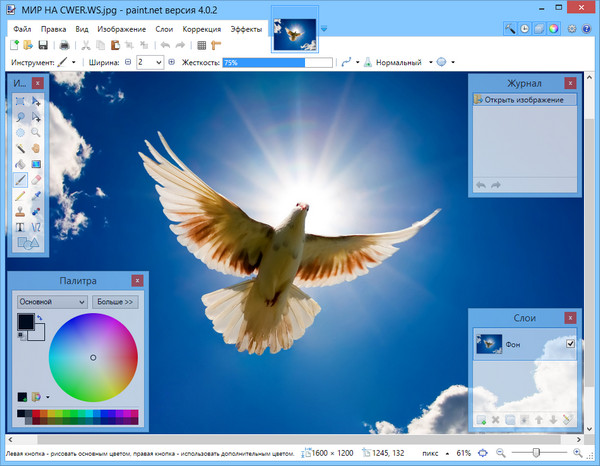Pick the Text tool
600x466 pixels.
(21, 227)
